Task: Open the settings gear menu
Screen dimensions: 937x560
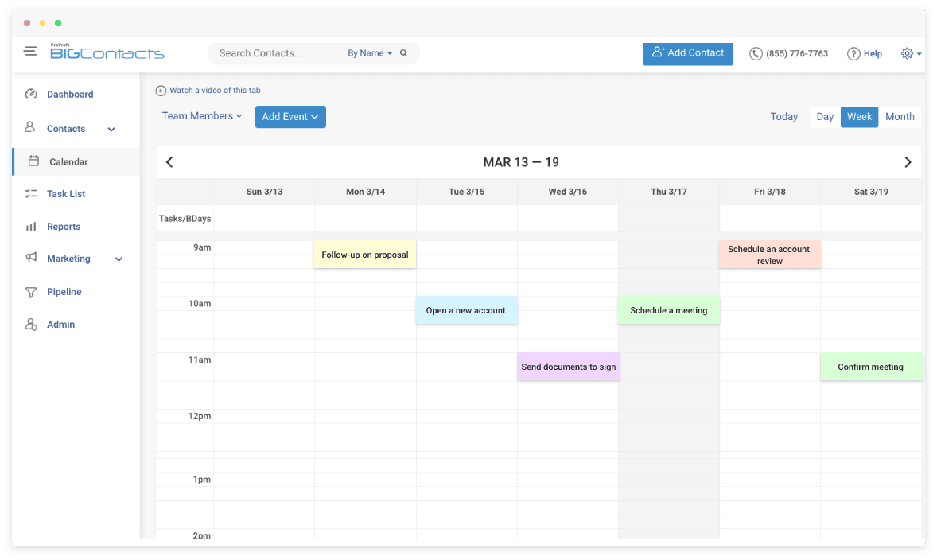Action: click(x=908, y=53)
